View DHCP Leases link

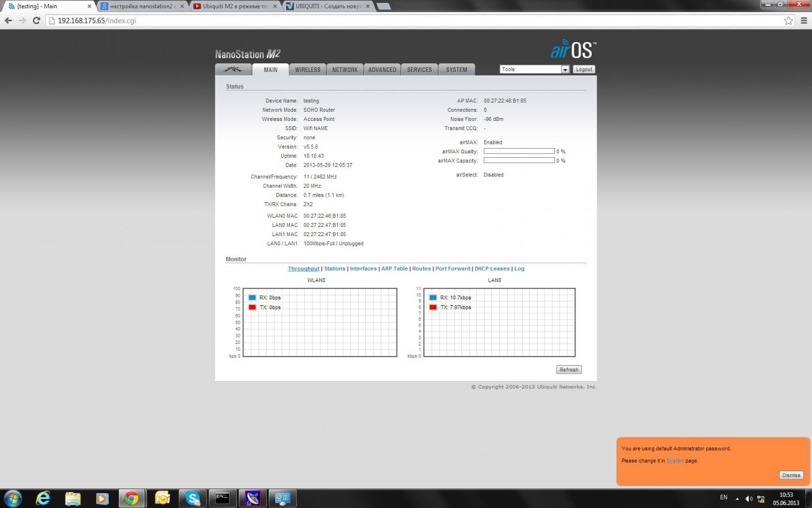click(x=492, y=268)
